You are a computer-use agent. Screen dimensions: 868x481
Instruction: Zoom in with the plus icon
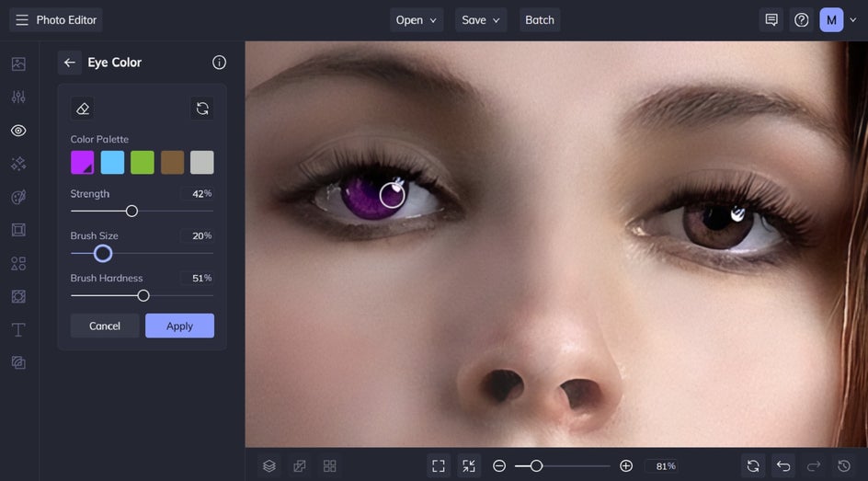pyautogui.click(x=626, y=466)
